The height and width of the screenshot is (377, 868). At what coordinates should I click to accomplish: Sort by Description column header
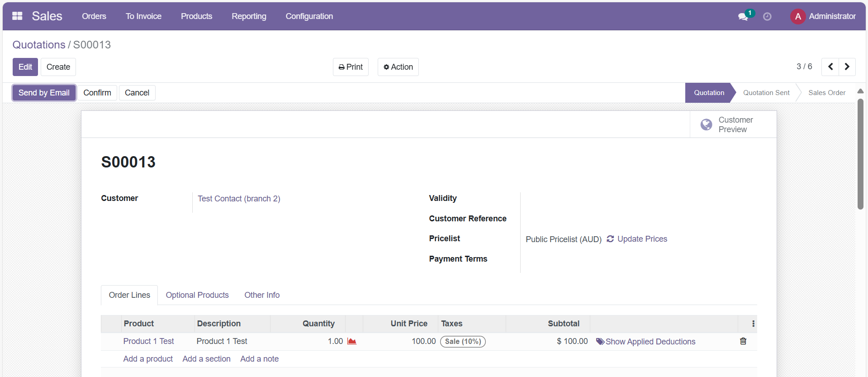click(x=232, y=324)
